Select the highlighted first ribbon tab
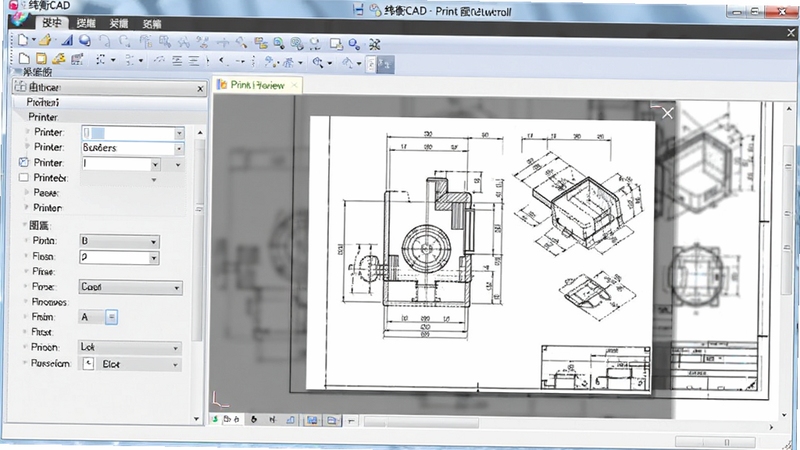The image size is (800, 450). click(52, 22)
